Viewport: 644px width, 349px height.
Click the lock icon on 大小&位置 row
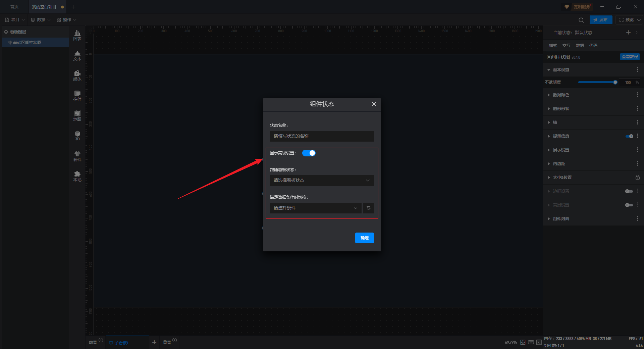coord(637,177)
